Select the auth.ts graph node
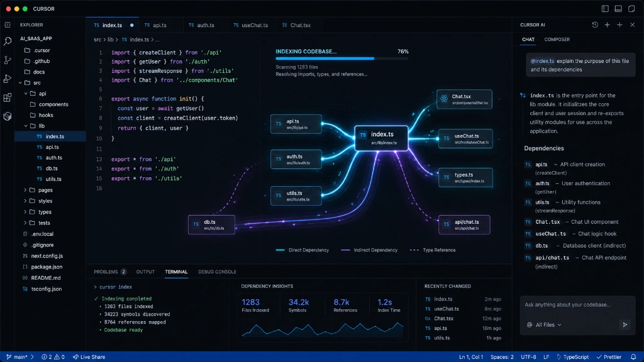644x362 pixels. (296, 159)
